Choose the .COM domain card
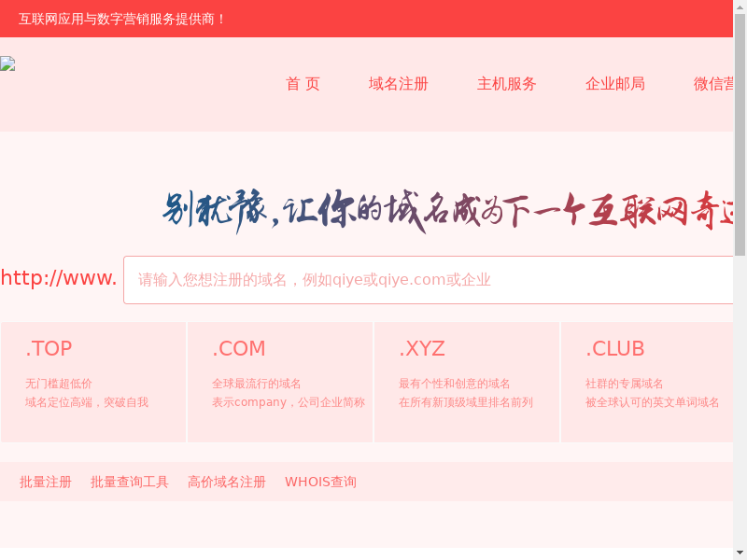The image size is (747, 560). (x=280, y=382)
